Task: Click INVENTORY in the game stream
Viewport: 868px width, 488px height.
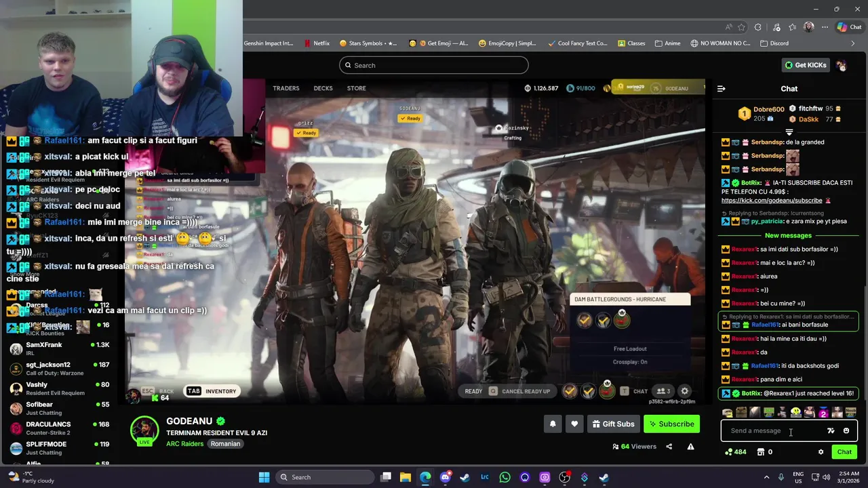Action: [x=212, y=391]
